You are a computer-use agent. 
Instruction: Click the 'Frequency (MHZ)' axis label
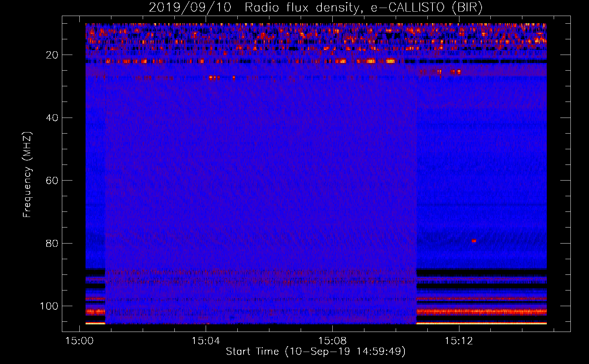(27, 174)
